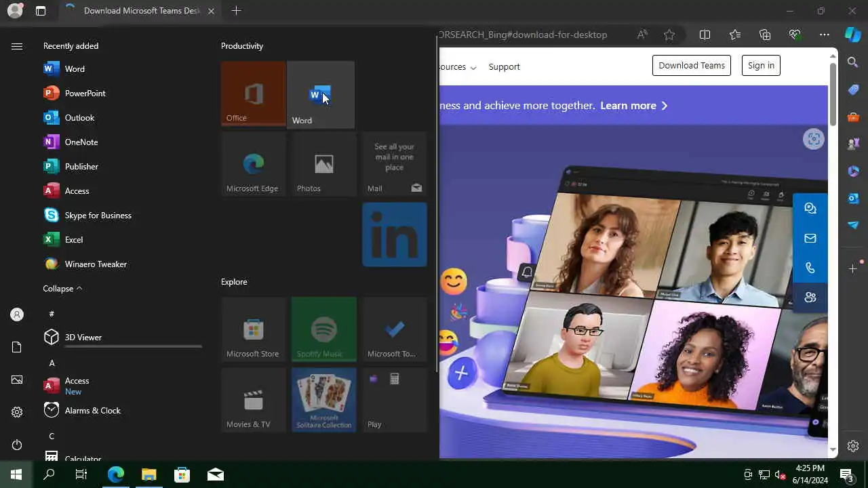The width and height of the screenshot is (868, 488).
Task: Expand the truncated resources menu on Teams page
Action: click(x=458, y=67)
